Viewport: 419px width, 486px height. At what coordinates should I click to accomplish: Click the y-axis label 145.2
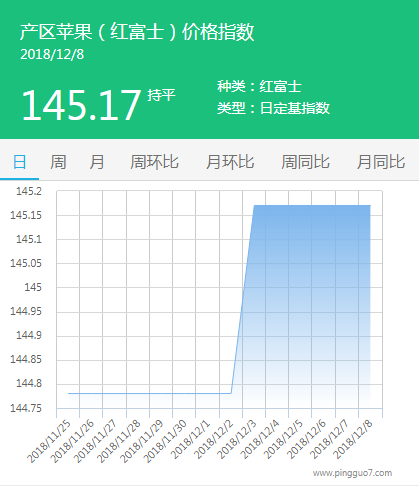click(29, 191)
